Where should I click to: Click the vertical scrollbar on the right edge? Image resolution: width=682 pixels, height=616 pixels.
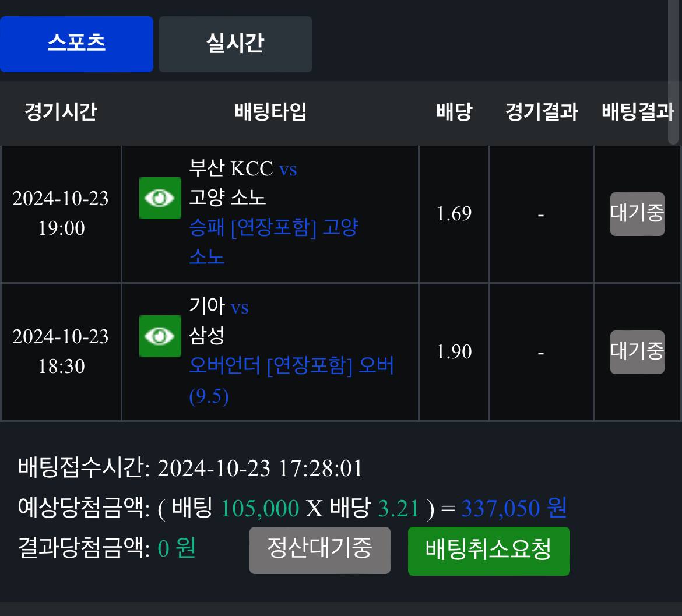pos(673,70)
